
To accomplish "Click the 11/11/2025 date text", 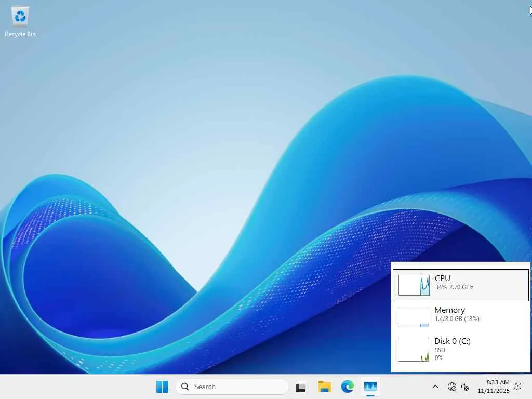I will (x=494, y=391).
